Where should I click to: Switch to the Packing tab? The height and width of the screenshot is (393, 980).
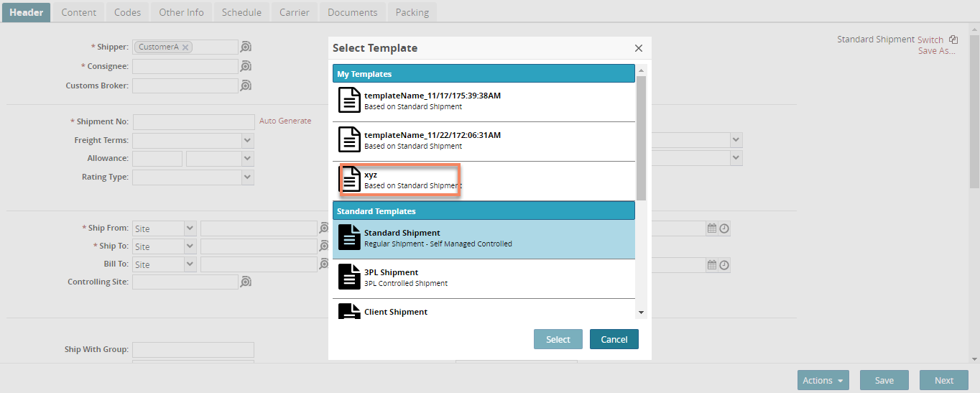pos(412,12)
